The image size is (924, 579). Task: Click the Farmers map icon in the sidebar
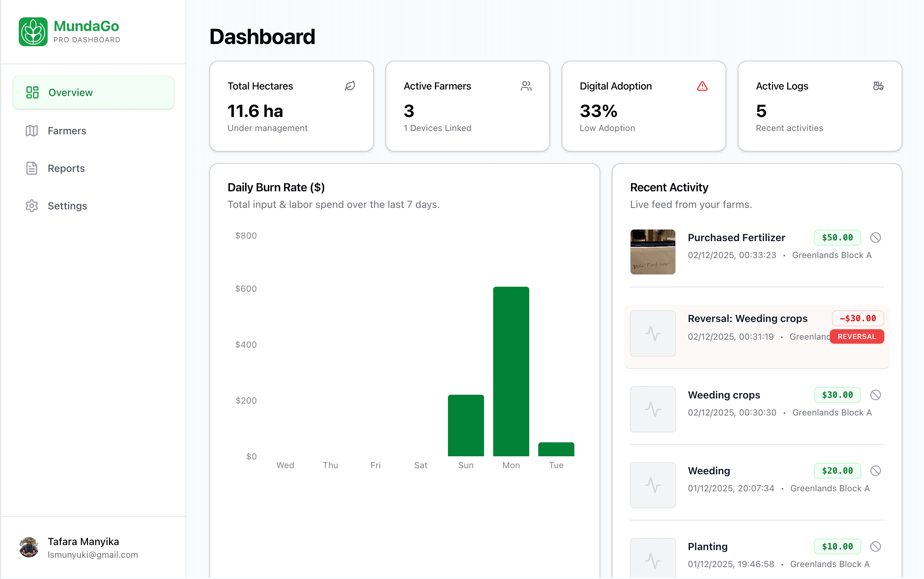pyautogui.click(x=31, y=131)
